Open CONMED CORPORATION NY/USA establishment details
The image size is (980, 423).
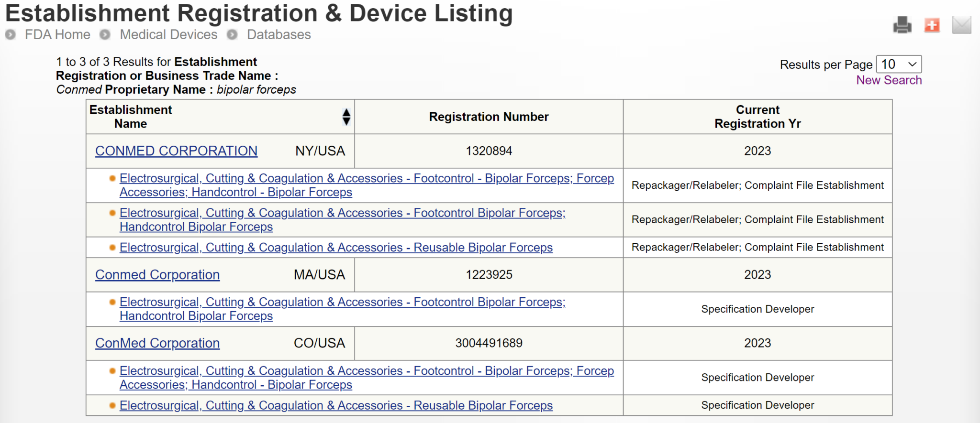click(176, 151)
